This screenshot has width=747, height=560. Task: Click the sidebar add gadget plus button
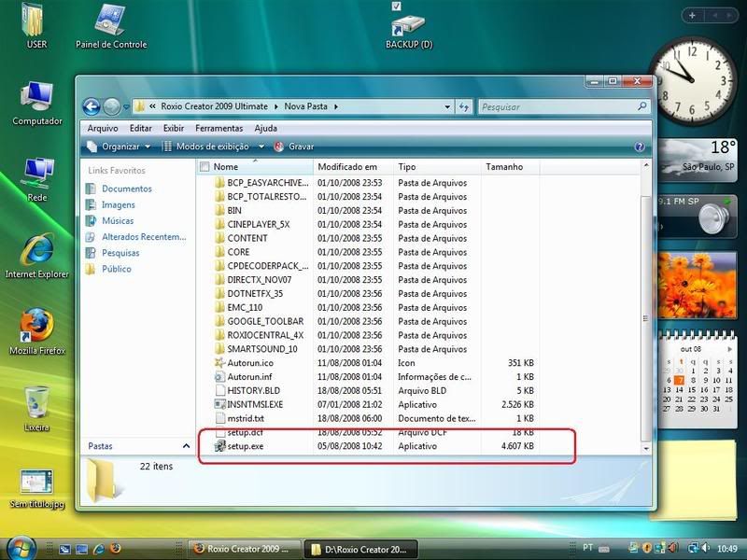(692, 16)
